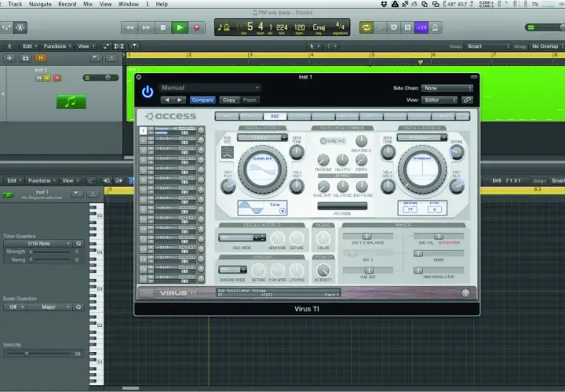The width and height of the screenshot is (565, 392).
Task: Adjust the Ring Modulator slider
Action: coord(439,270)
